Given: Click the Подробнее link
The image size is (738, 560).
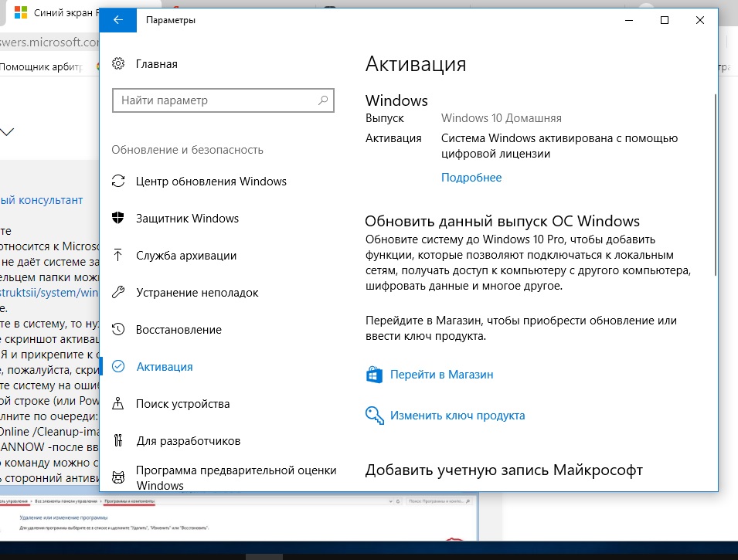Looking at the screenshot, I should coord(471,178).
